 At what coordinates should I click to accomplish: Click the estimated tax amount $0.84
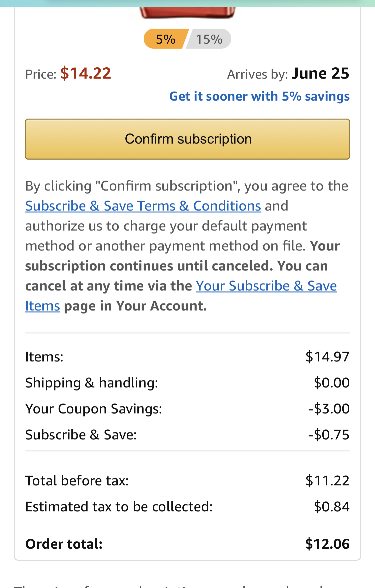331,507
